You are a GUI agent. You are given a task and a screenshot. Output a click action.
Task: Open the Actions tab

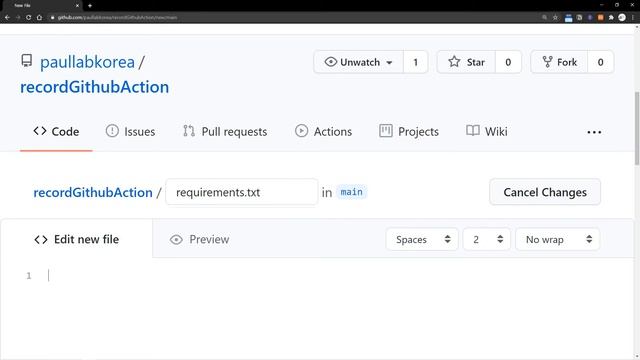pos(323,131)
